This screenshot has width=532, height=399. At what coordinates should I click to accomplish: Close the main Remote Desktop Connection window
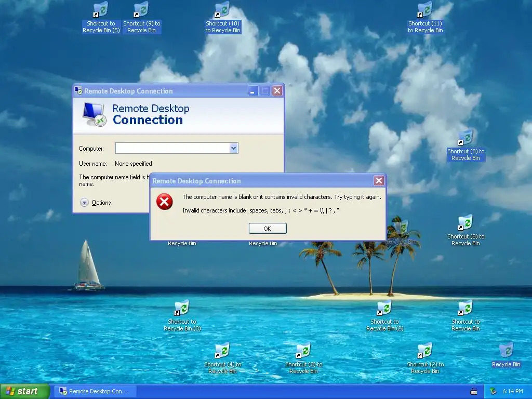[x=277, y=91]
